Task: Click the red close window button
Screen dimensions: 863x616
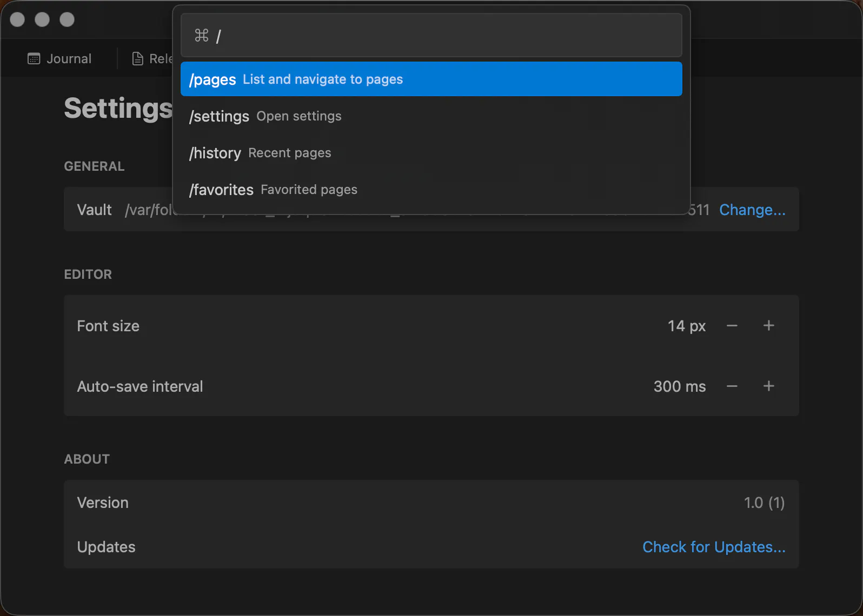Action: pyautogui.click(x=17, y=19)
